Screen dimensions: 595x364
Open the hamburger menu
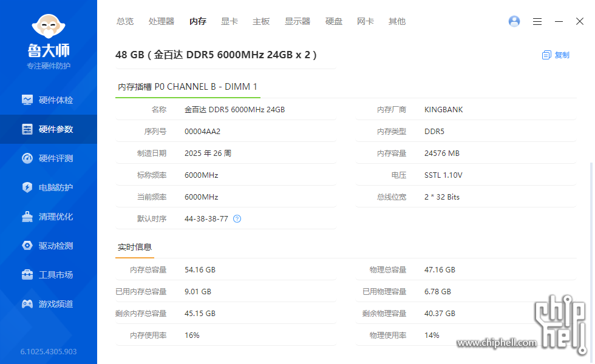click(x=537, y=21)
